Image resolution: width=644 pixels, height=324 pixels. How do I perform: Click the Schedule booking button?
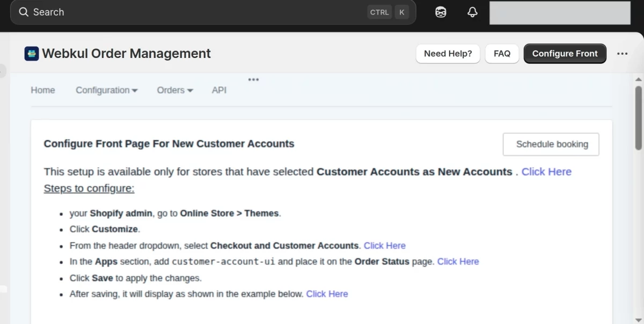pos(551,144)
